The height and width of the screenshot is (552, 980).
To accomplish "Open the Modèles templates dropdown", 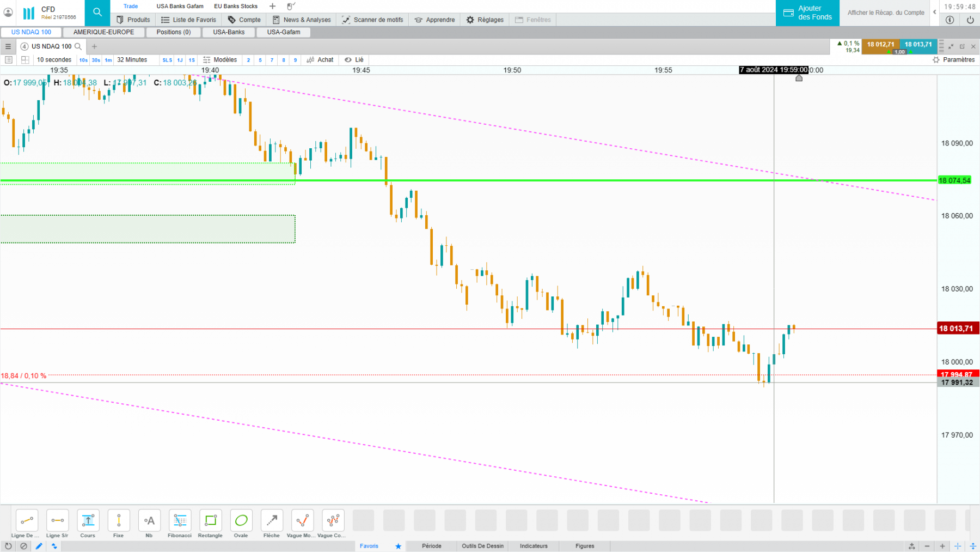I will 220,60.
